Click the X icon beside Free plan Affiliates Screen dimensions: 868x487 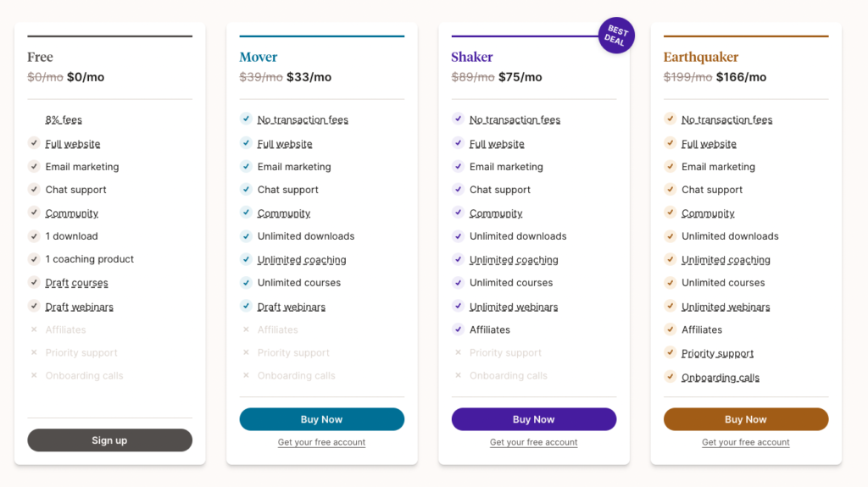(34, 329)
